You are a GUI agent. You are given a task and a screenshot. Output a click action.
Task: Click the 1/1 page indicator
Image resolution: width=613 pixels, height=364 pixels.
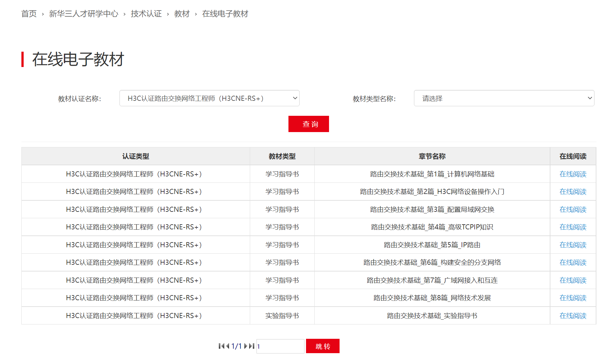[236, 346]
